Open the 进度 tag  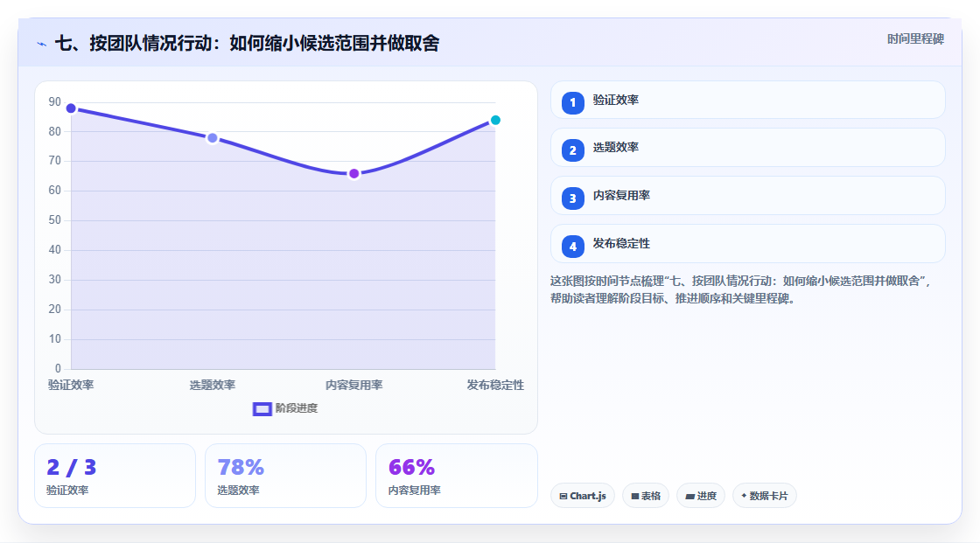pyautogui.click(x=701, y=496)
